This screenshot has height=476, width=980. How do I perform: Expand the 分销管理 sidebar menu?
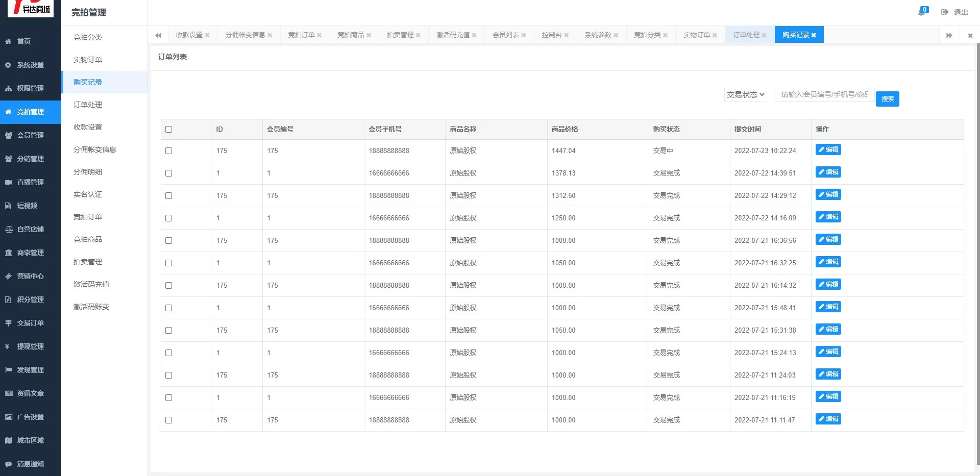30,159
